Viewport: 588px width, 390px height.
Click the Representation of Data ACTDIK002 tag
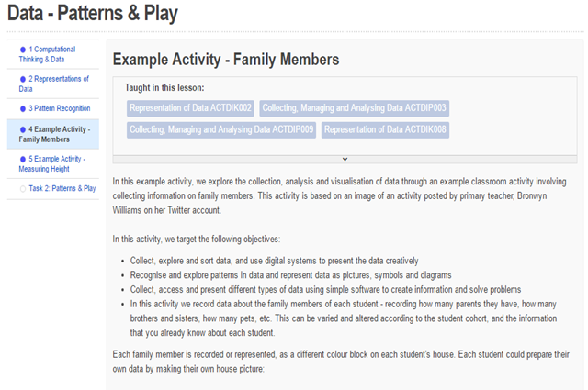click(x=190, y=108)
